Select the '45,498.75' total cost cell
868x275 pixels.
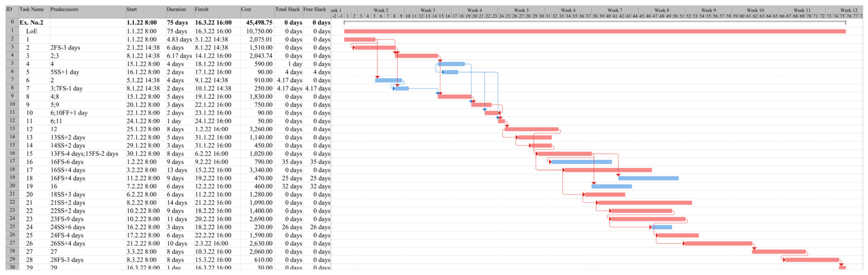(259, 22)
